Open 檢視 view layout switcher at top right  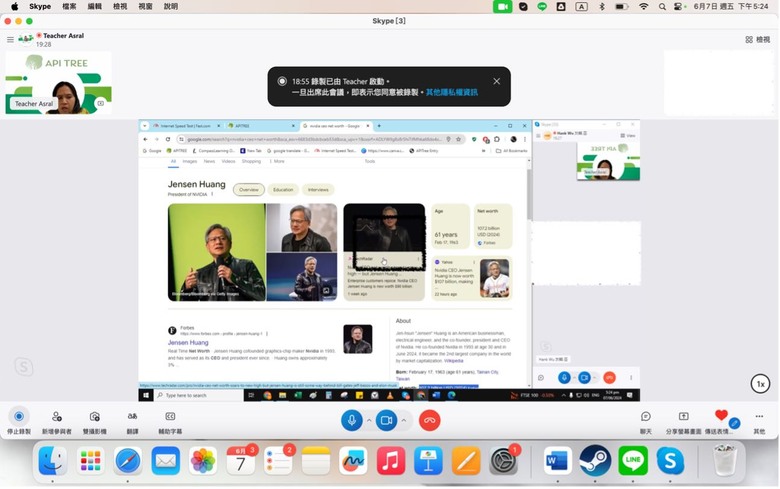tap(758, 39)
